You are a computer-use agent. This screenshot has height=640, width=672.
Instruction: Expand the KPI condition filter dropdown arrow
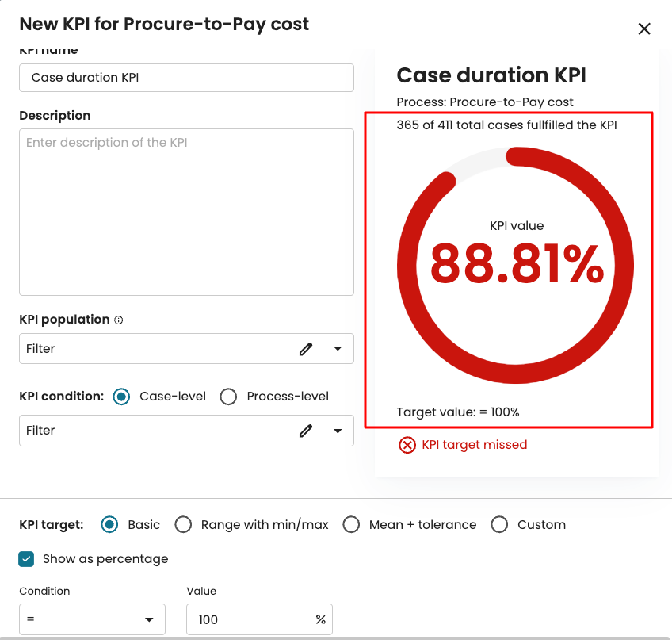[338, 431]
